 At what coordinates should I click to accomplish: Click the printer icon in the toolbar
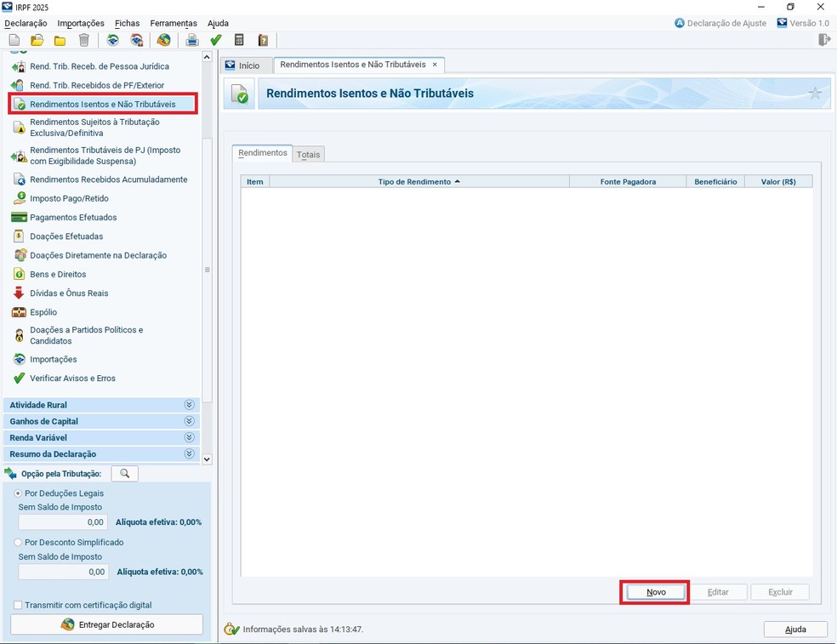coord(192,40)
